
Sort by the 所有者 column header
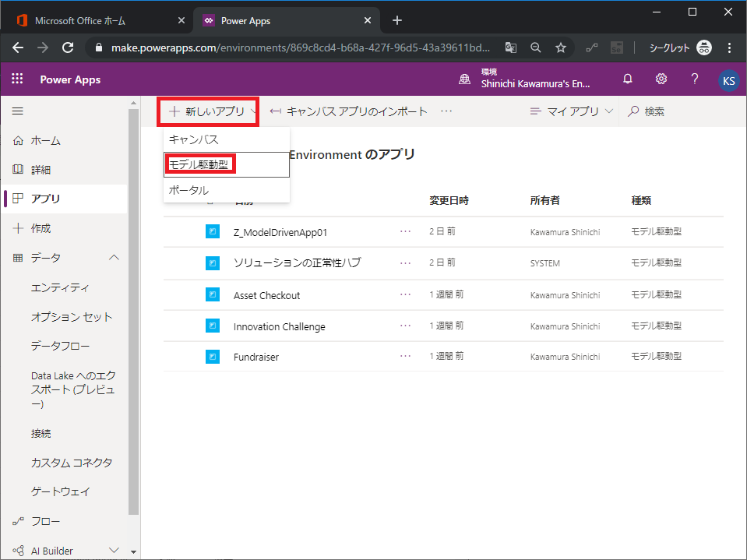(x=544, y=200)
